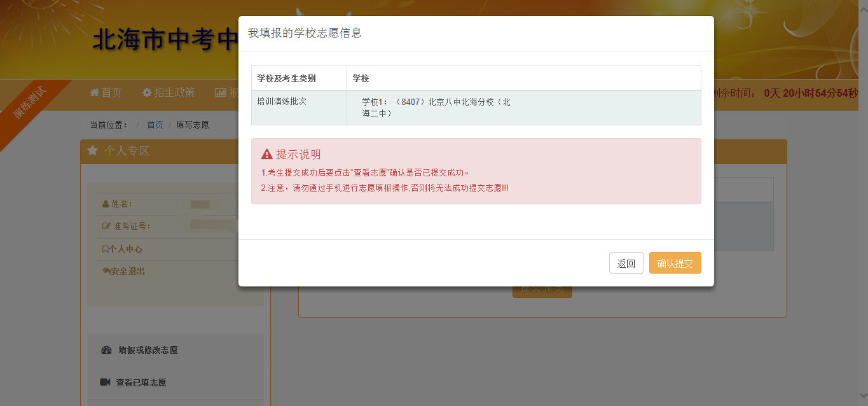Click the 安全退出 logout link
Screen dimensions: 868x406
(127, 272)
